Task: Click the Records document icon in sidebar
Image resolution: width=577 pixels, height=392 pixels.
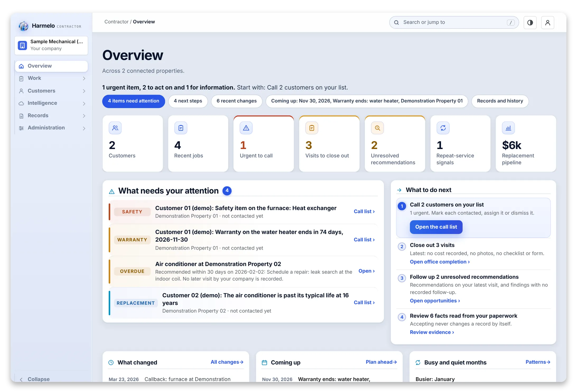Action: [x=21, y=116]
